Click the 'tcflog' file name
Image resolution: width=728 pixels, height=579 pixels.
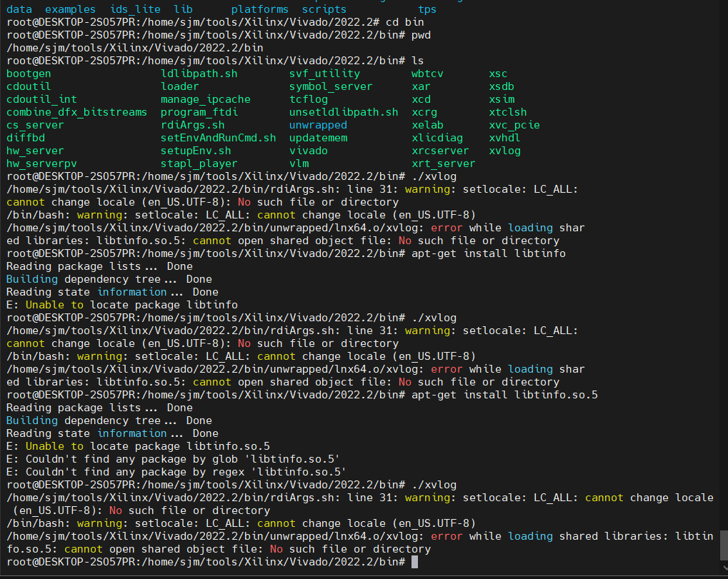[x=309, y=99]
